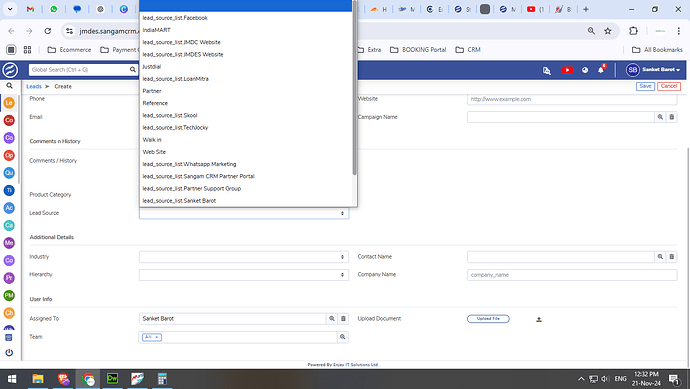Click the Leads breadcrumb link
690x389 pixels.
pos(34,87)
